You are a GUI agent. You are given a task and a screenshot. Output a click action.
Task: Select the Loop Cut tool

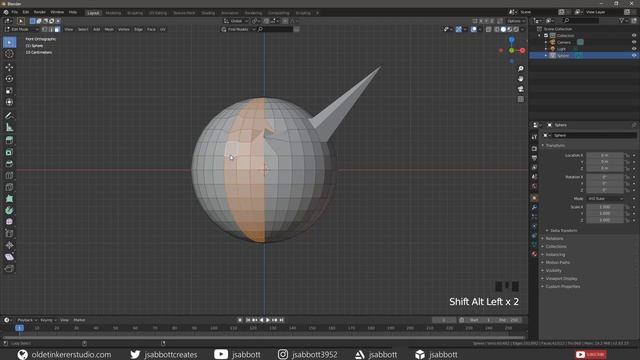(x=9, y=176)
